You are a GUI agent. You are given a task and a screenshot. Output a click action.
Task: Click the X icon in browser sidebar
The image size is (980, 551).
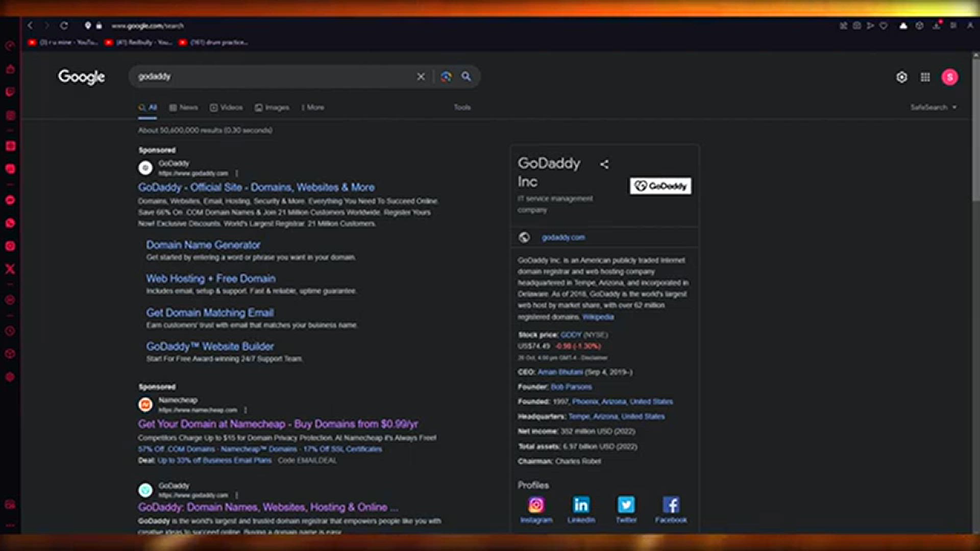[10, 269]
